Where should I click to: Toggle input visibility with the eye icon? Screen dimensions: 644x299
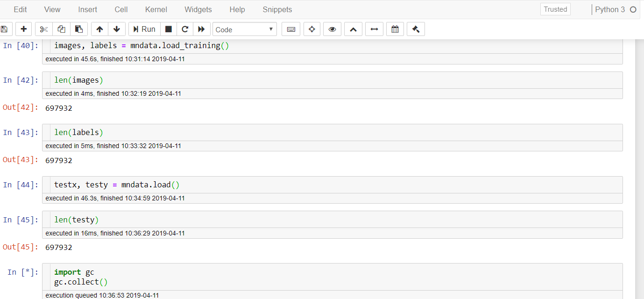click(x=332, y=29)
